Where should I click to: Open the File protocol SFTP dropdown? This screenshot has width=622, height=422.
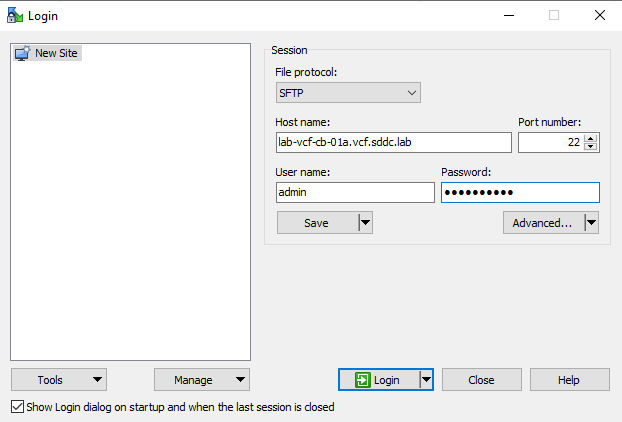point(348,93)
